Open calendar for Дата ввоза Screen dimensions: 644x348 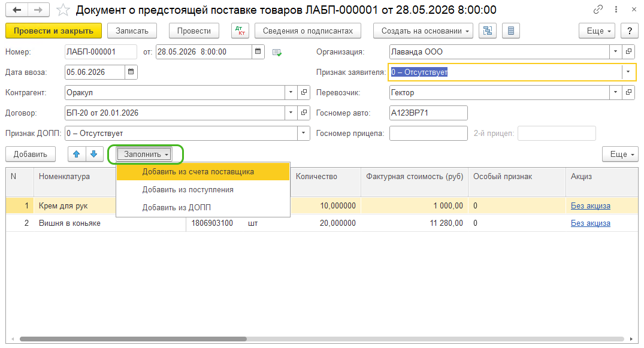pos(131,72)
